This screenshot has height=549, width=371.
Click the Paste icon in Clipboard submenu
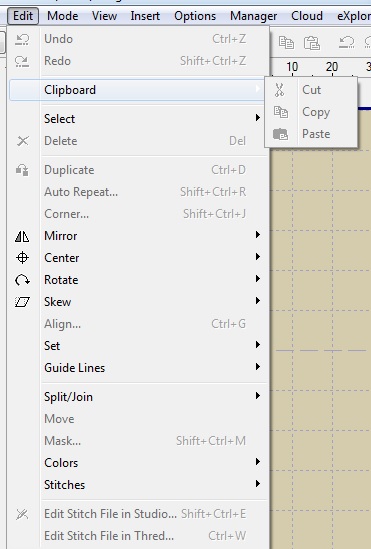[280, 134]
